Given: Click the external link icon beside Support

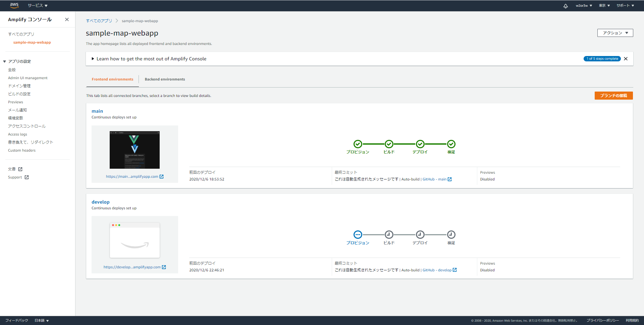Looking at the screenshot, I should pyautogui.click(x=26, y=177).
